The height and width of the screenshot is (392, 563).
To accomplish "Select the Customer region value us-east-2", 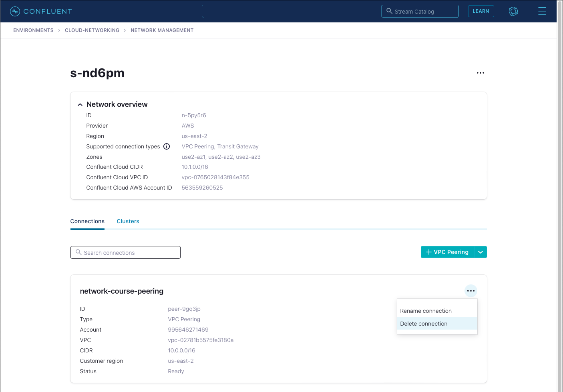I will point(181,361).
